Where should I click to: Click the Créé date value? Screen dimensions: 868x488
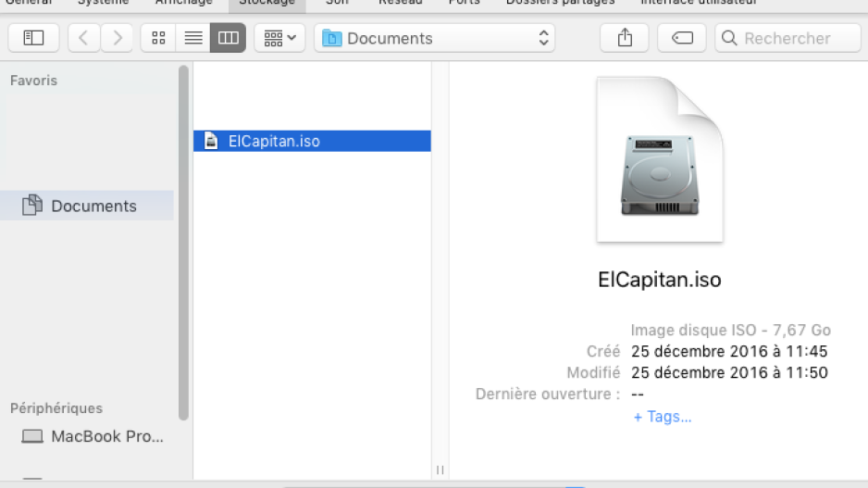coord(729,351)
